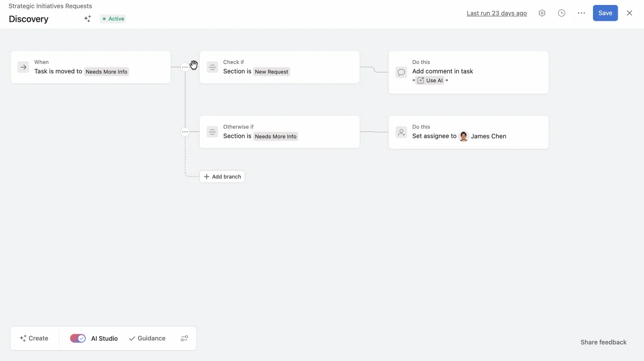Select the arrow icon on the When trigger card
Image resolution: width=644 pixels, height=361 pixels.
coord(23,66)
